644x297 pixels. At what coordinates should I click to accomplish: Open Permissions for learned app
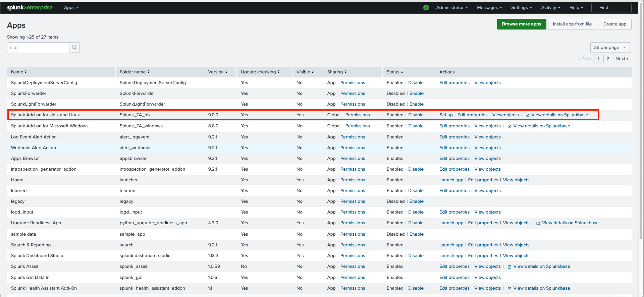pos(353,190)
